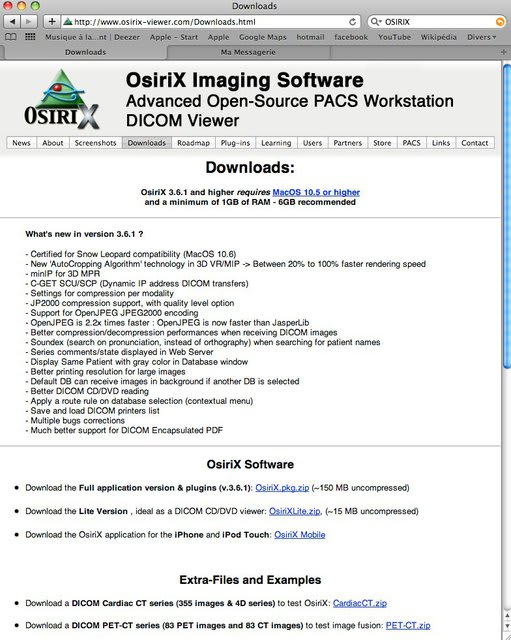This screenshot has width=511, height=640.
Task: Open the Store page
Action: tap(382, 143)
